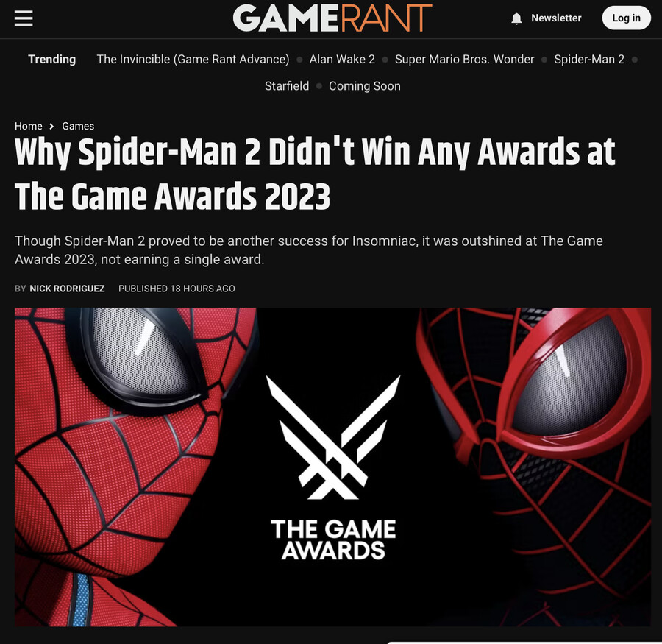
Task: Open Super Mario Bros. Wonder trending topic
Action: [x=464, y=59]
